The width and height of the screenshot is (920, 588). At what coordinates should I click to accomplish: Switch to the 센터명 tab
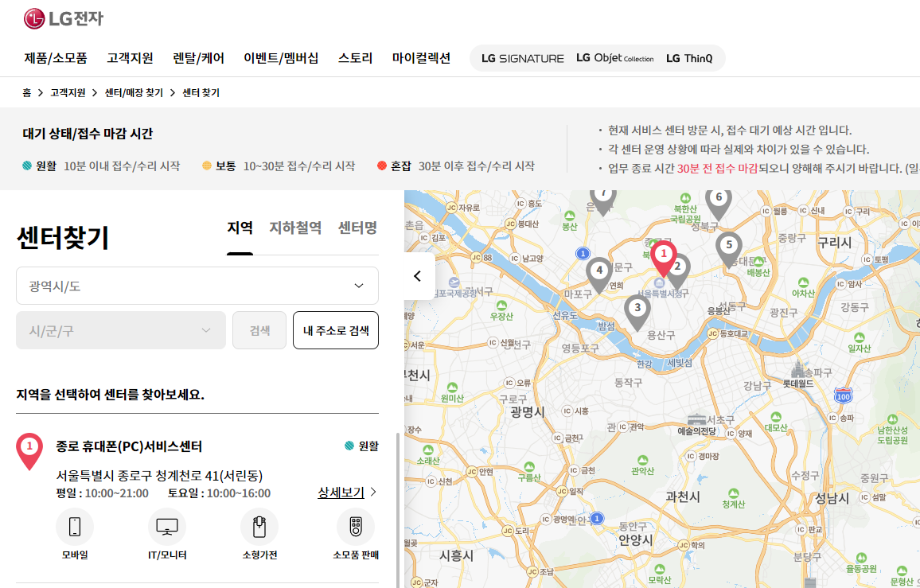(x=357, y=228)
